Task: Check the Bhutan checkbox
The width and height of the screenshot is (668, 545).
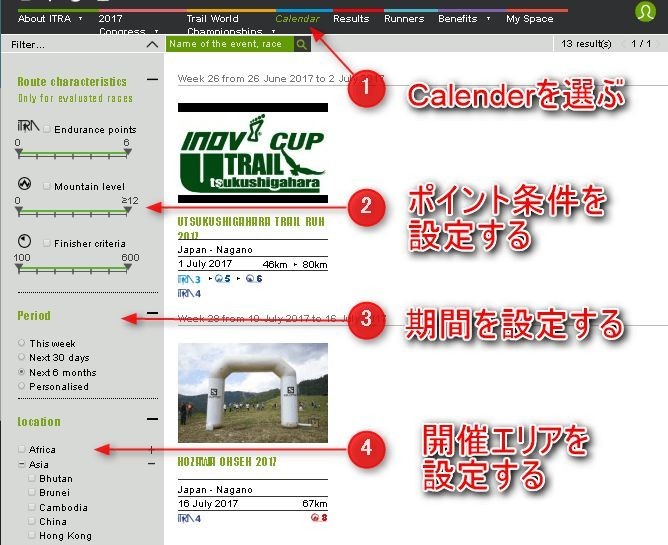Action: tap(32, 478)
